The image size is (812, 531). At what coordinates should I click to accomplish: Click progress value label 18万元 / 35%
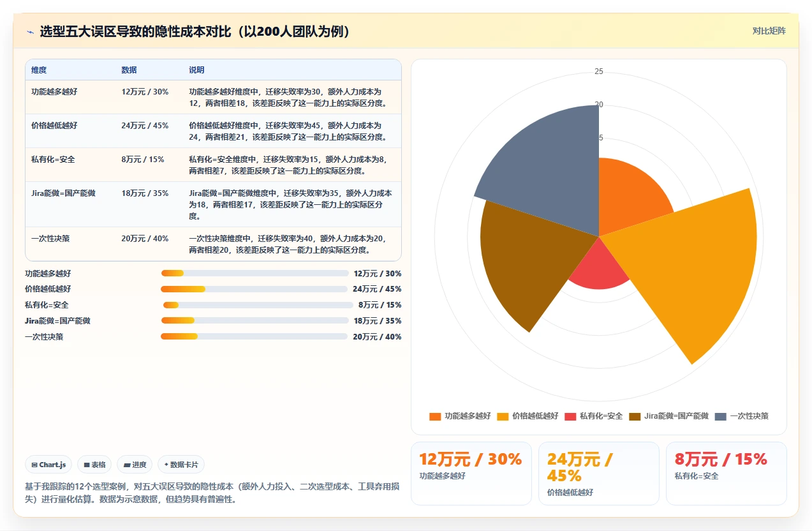378,321
